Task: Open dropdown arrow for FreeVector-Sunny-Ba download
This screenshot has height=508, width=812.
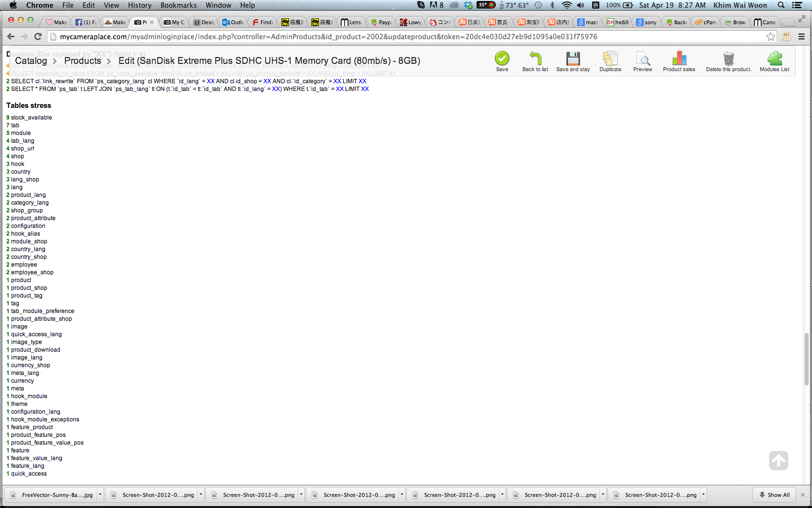Action: point(100,495)
